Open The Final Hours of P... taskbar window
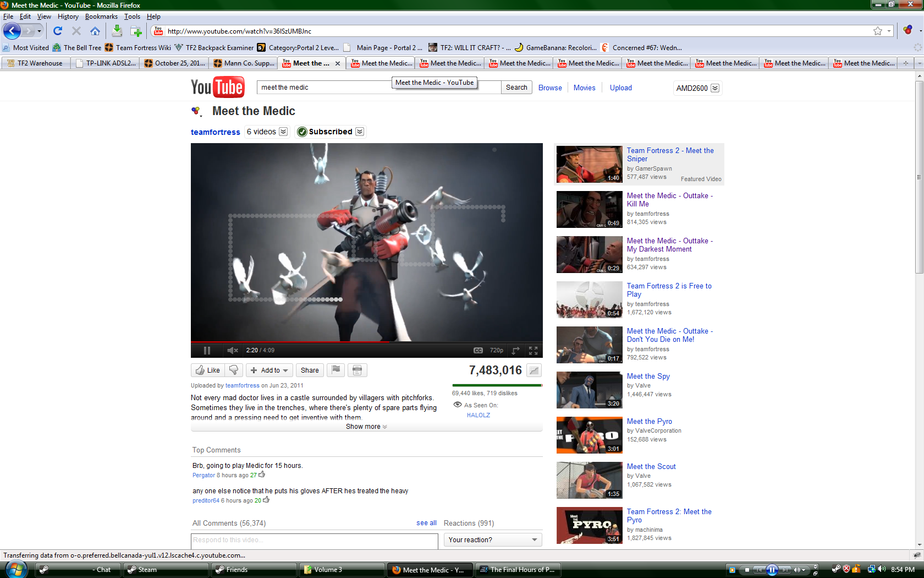 tap(519, 570)
